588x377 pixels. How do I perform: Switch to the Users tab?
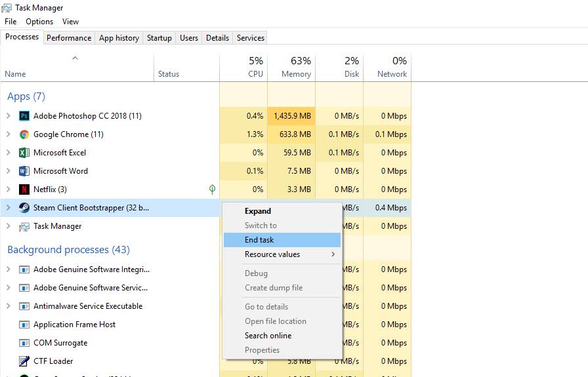(x=188, y=38)
